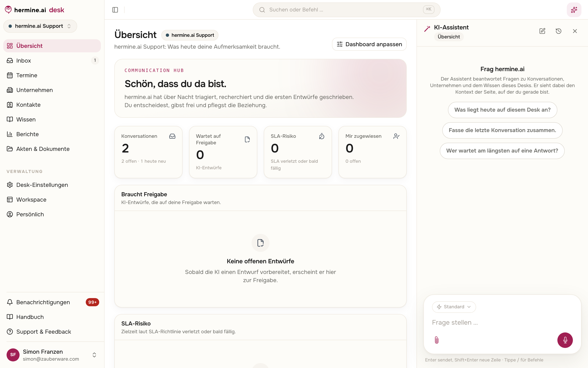Click the Suchen oder Befehl search field
Image resolution: width=588 pixels, height=368 pixels.
point(346,10)
